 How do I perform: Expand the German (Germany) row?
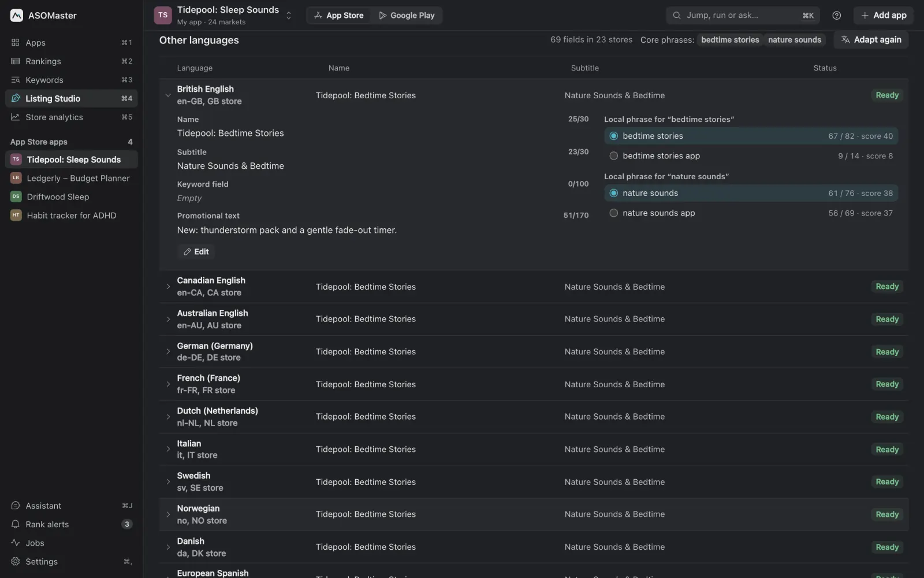[168, 351]
